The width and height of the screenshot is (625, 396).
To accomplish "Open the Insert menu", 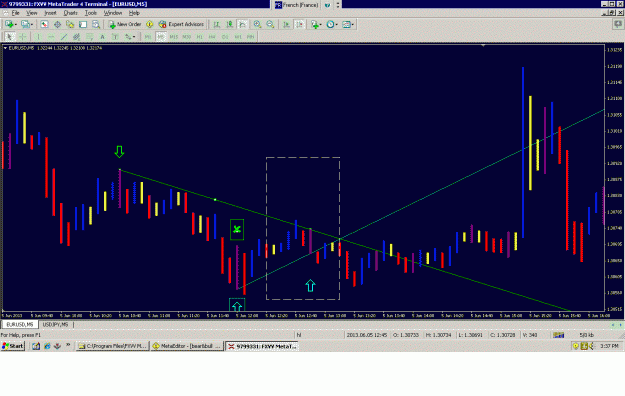I will click(x=50, y=13).
